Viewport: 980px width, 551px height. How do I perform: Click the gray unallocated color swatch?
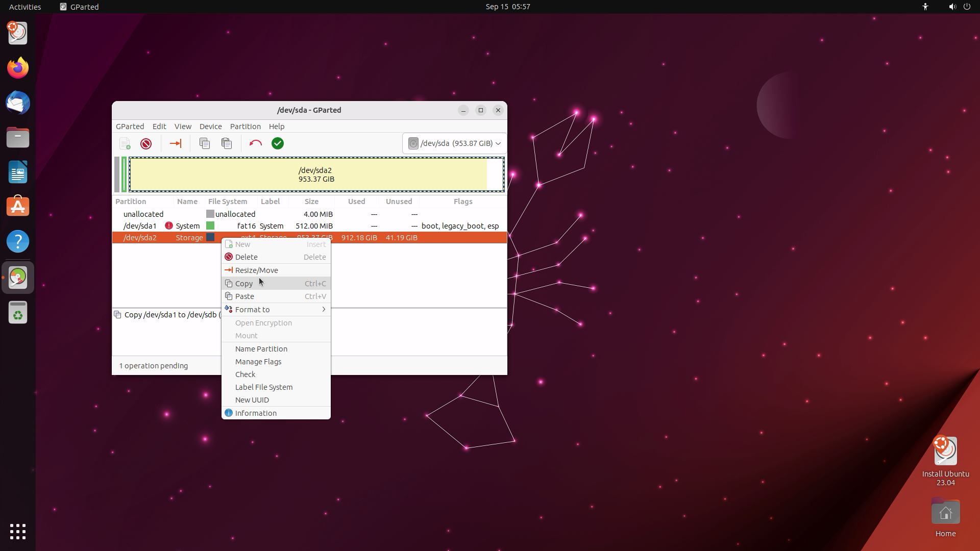point(210,214)
